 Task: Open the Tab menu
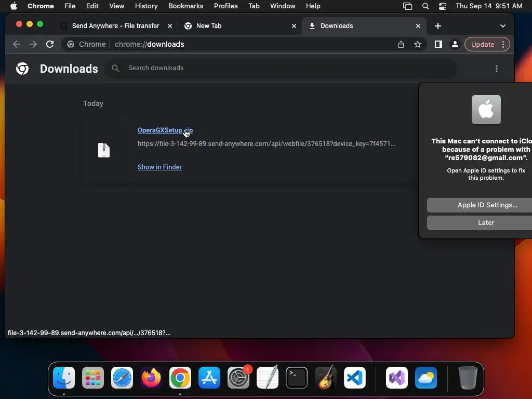click(254, 6)
